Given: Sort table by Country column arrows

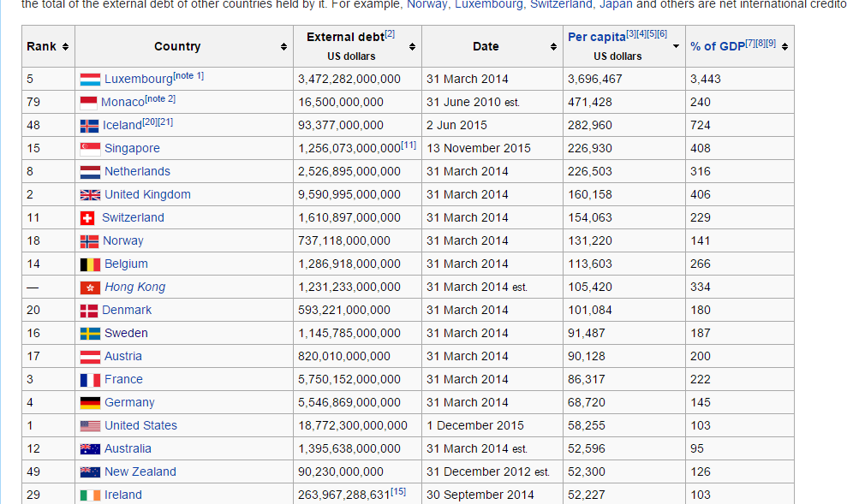Looking at the screenshot, I should (x=283, y=46).
